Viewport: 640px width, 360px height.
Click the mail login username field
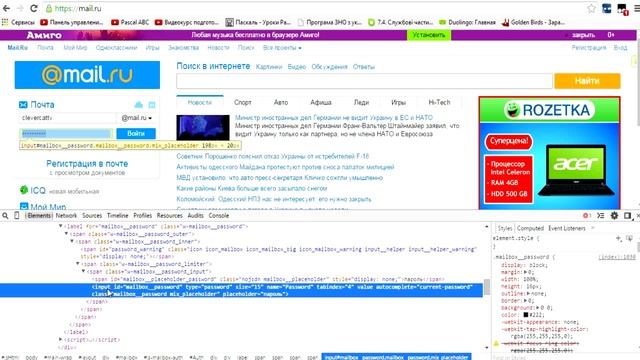(67, 118)
